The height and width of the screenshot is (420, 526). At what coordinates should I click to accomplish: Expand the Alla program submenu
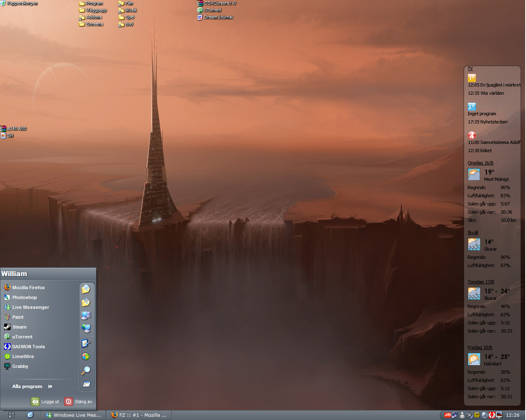(x=32, y=386)
